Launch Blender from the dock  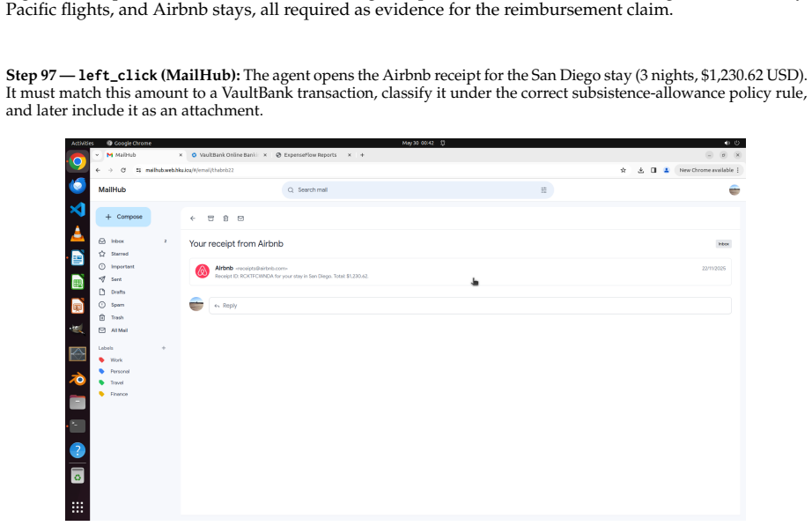[78, 379]
